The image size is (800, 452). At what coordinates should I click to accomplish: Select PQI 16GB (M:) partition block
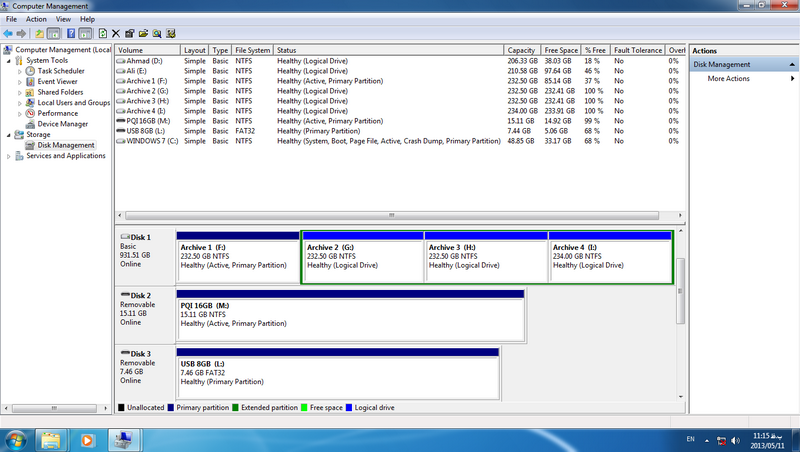pos(351,315)
